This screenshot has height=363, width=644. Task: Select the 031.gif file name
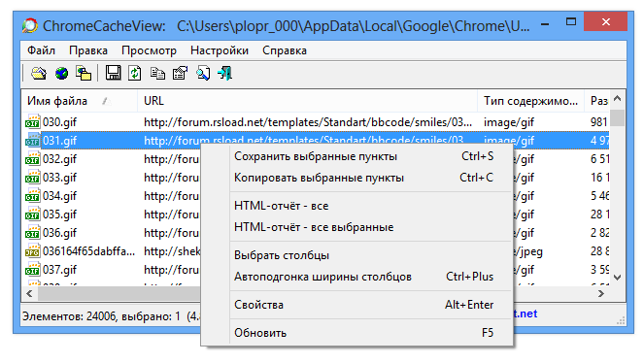(x=59, y=141)
